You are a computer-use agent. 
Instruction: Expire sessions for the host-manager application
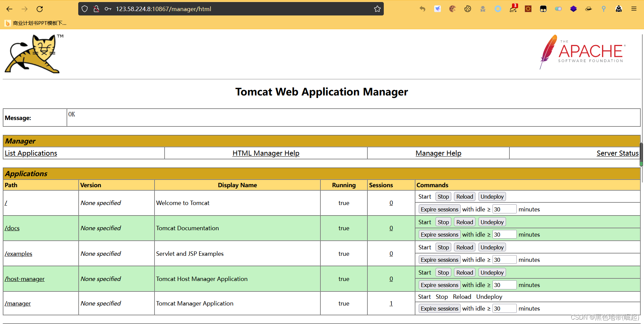[x=439, y=285]
